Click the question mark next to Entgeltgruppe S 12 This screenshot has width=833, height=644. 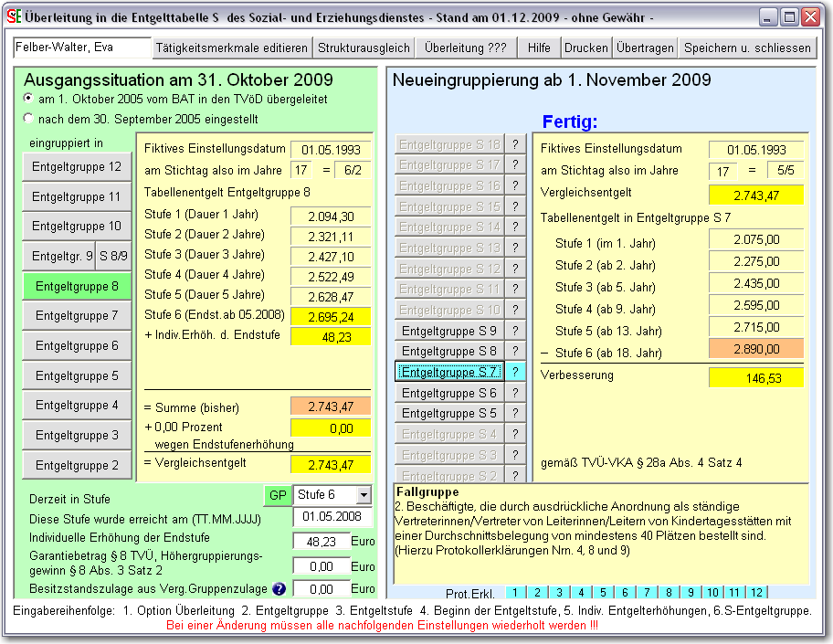coord(515,269)
